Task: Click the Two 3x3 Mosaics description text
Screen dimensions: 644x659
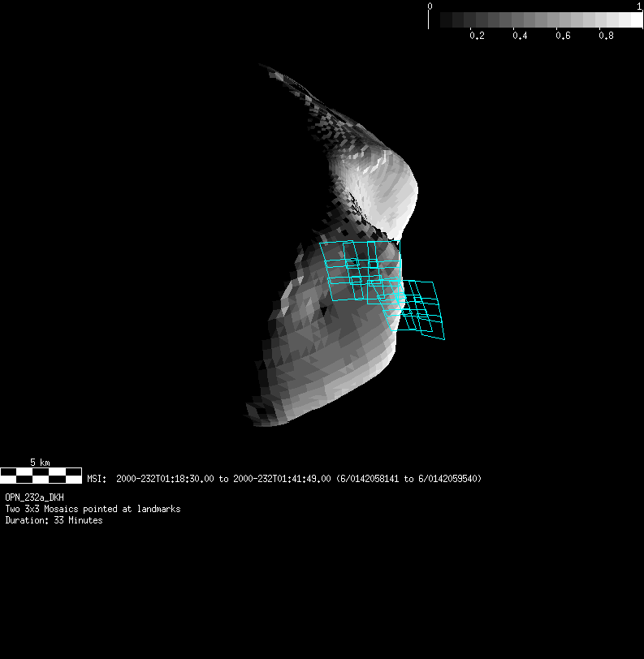Action: (x=93, y=509)
